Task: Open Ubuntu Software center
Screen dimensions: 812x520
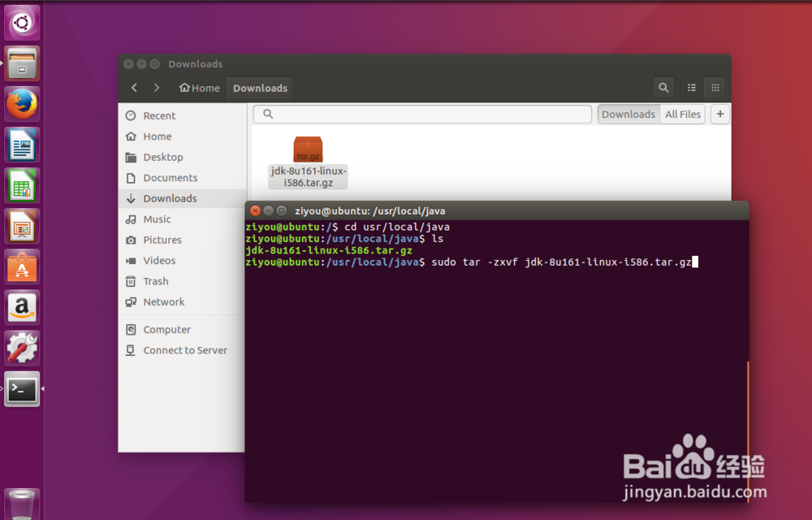Action: click(22, 266)
